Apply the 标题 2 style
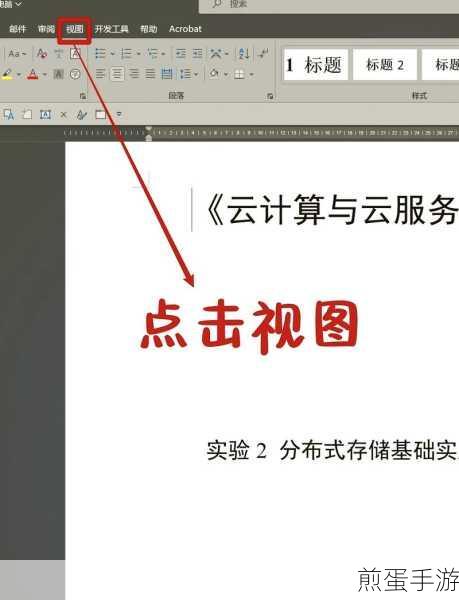Viewport: 459px width, 600px height. (385, 65)
